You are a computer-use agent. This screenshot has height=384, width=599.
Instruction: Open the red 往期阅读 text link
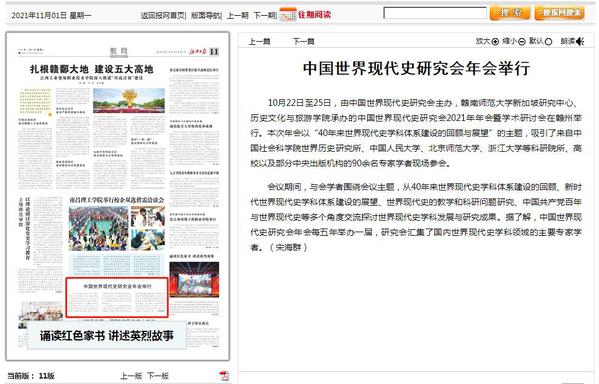314,15
